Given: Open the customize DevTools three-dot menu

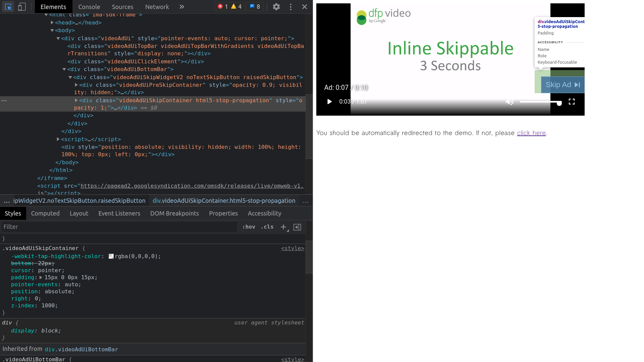Looking at the screenshot, I should tap(290, 7).
